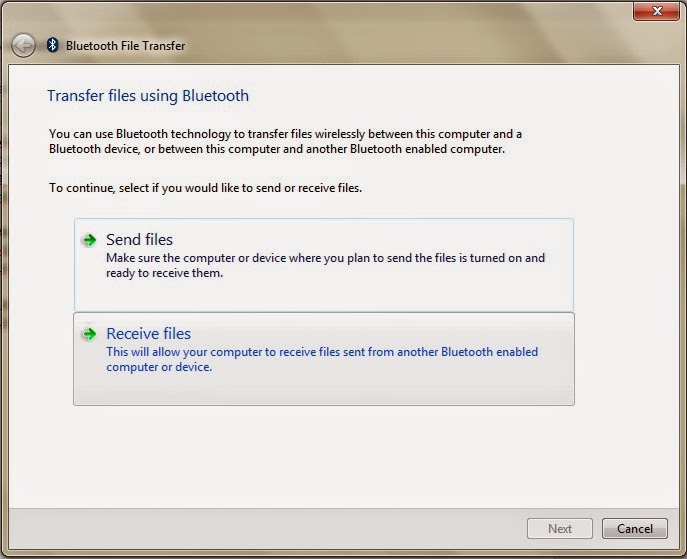Viewport: 687px width, 559px height.
Task: Click the 'Make sure the computer or device' description
Action: [x=326, y=265]
